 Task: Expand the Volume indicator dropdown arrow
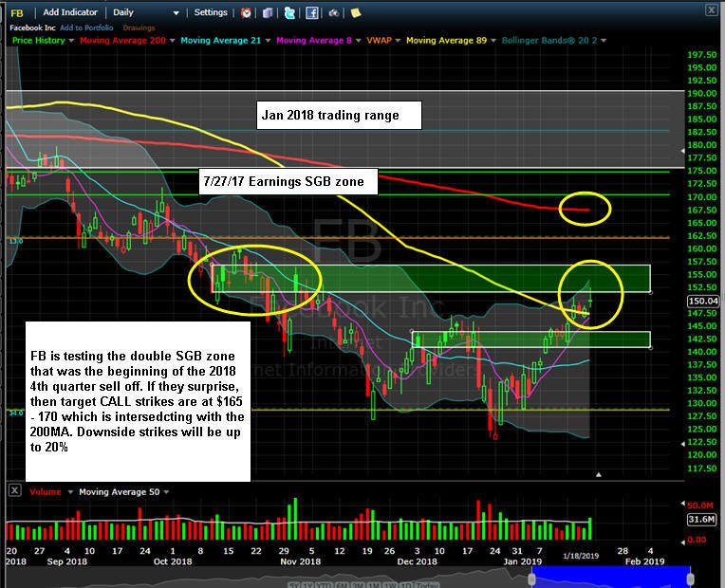pyautogui.click(x=70, y=492)
